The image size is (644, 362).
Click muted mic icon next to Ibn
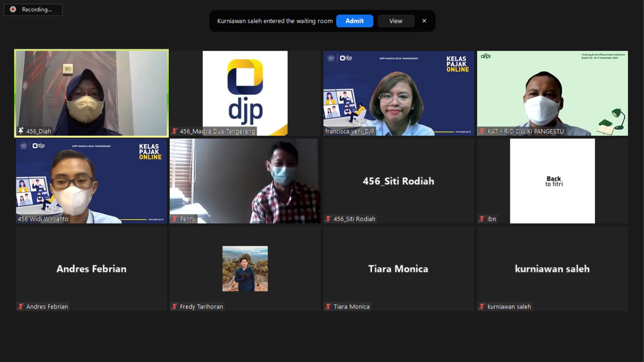482,219
